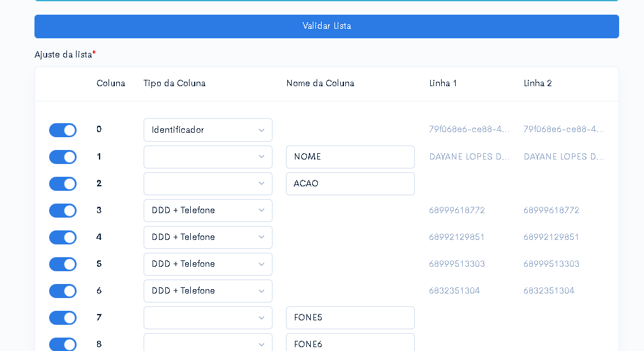Turn off toggle for column 7
Viewport: 644px width, 351px height.
coord(63,318)
